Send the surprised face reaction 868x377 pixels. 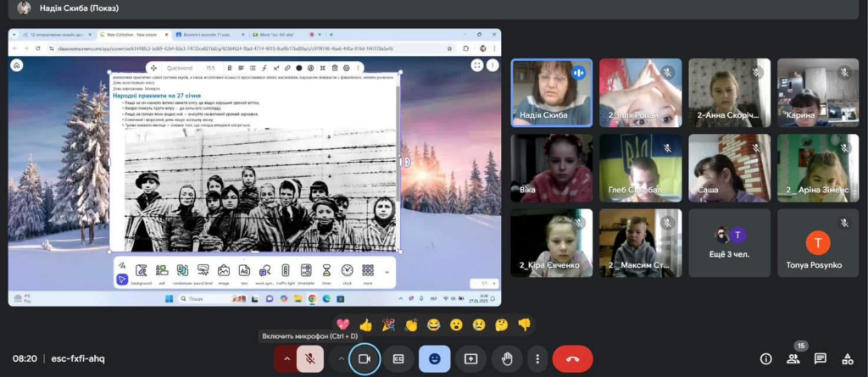456,325
